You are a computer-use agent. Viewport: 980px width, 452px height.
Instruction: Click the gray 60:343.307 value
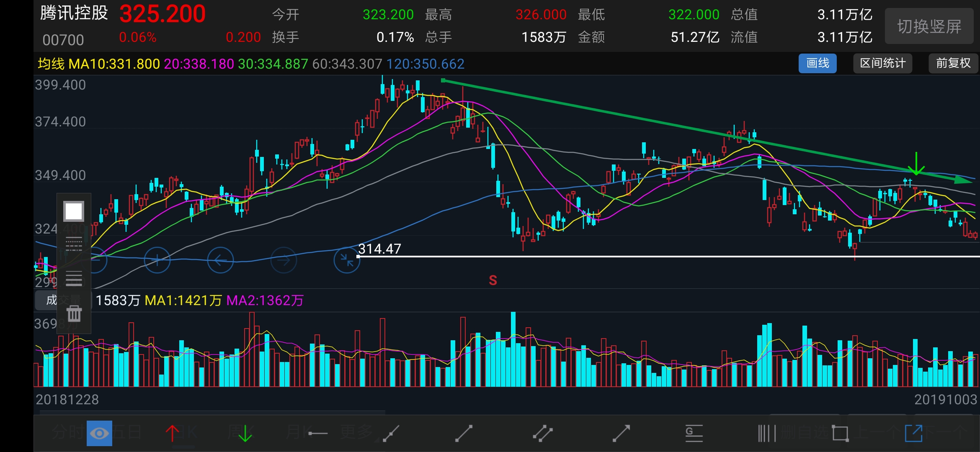click(347, 64)
